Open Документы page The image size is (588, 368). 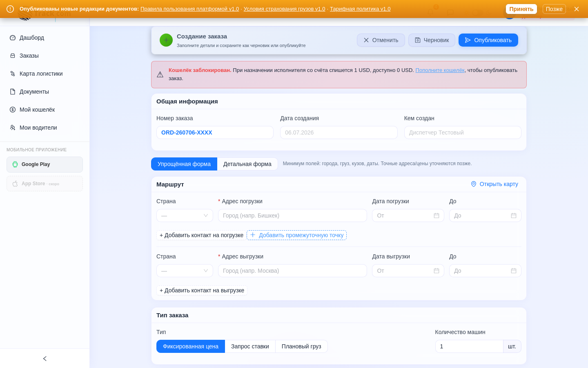pos(45,92)
